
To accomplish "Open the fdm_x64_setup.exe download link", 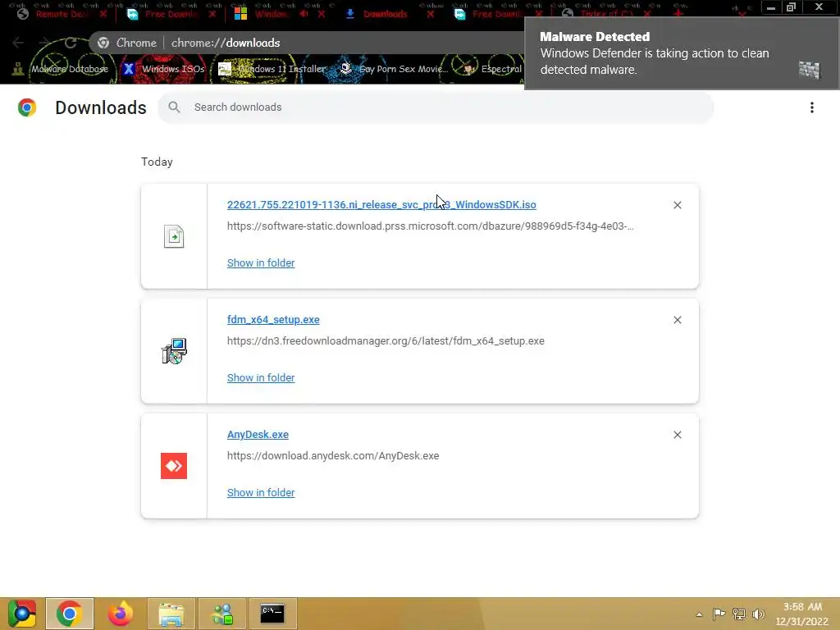I will (x=273, y=319).
